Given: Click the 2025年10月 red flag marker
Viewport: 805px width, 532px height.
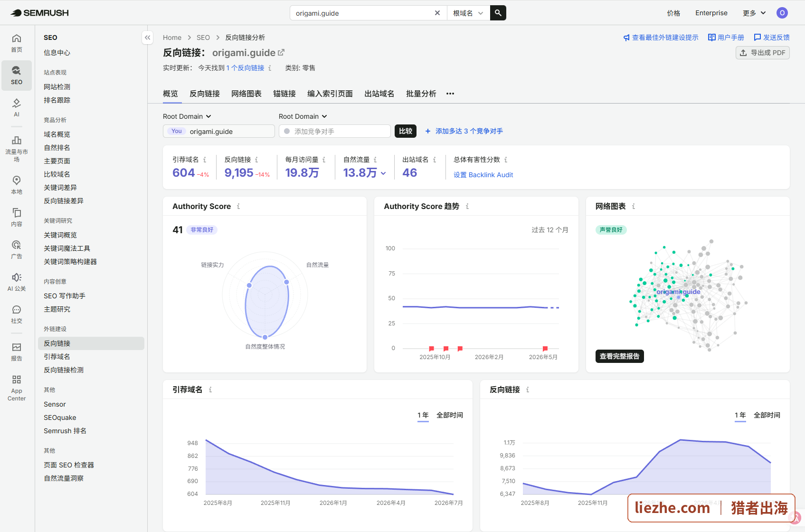Looking at the screenshot, I should click(431, 349).
